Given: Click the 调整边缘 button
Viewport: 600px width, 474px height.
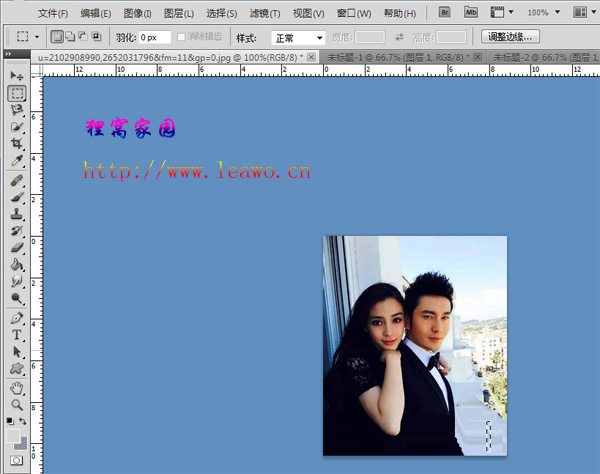Looking at the screenshot, I should pos(510,36).
